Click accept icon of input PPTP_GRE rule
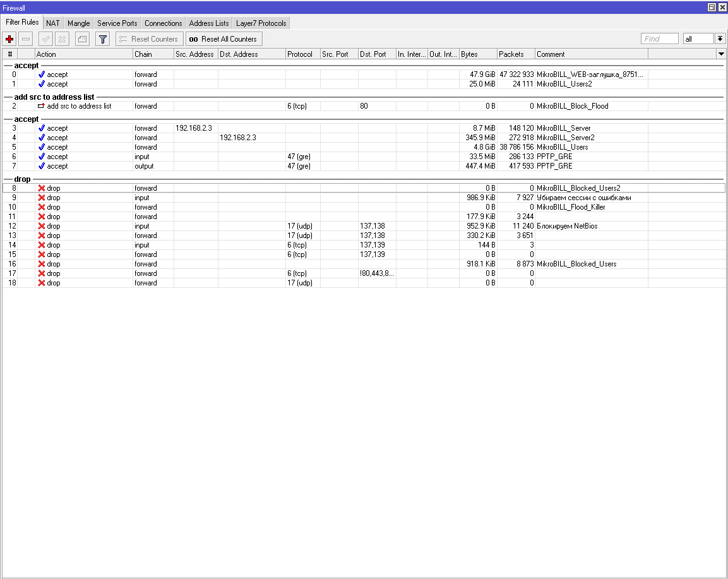The width and height of the screenshot is (728, 579). point(41,157)
